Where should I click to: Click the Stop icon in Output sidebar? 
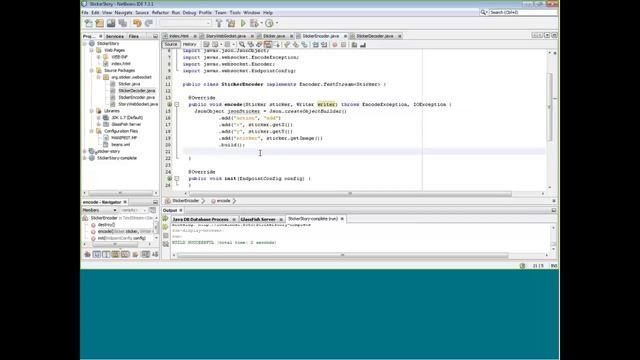166,236
